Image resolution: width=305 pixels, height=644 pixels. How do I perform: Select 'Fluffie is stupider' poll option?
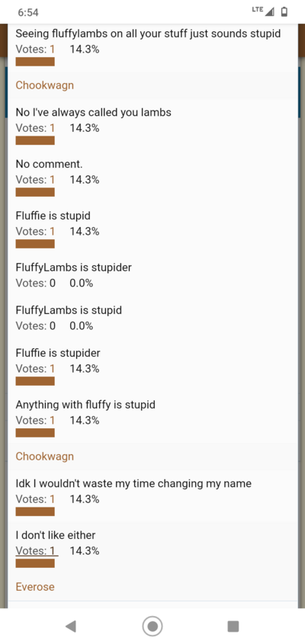coord(58,353)
